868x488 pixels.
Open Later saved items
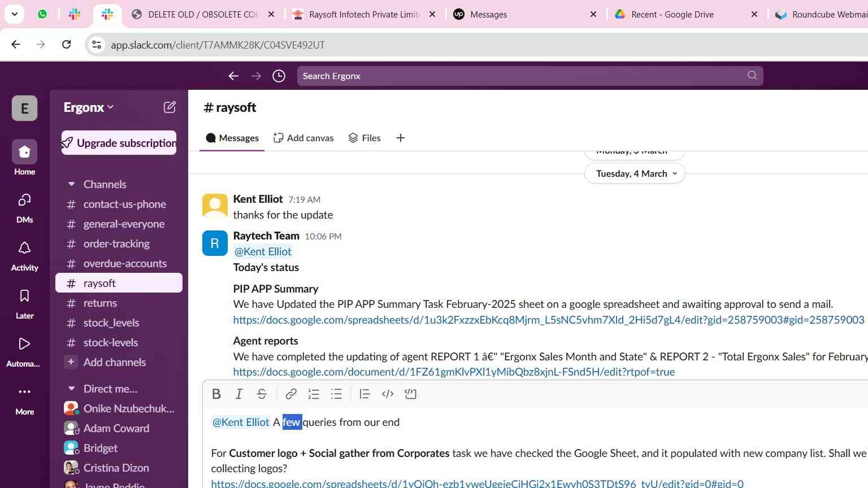pos(25,304)
